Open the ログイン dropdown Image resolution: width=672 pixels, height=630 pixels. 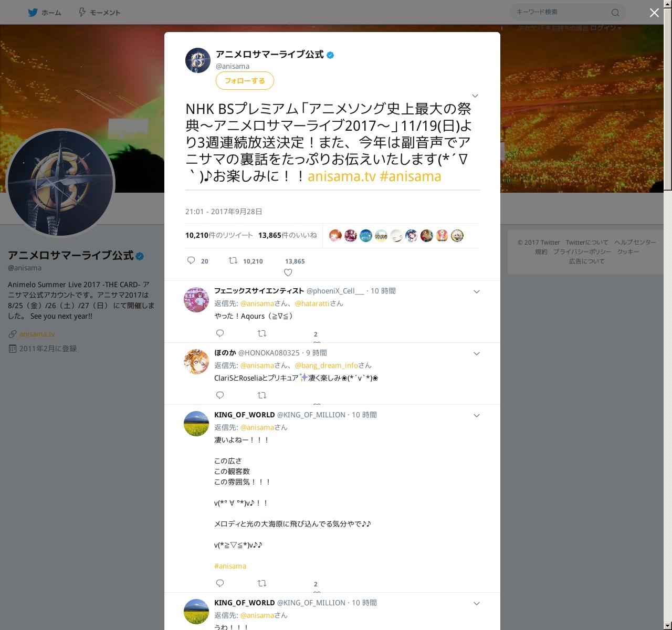pyautogui.click(x=606, y=28)
